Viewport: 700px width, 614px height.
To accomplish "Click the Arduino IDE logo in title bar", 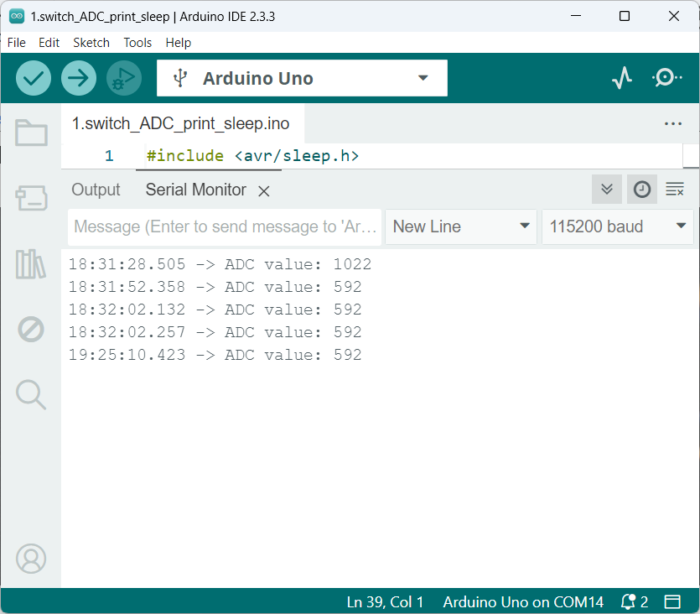I will click(17, 17).
